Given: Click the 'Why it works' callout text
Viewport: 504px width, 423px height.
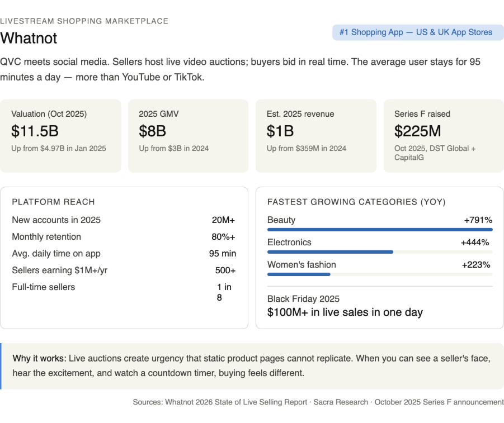Looking at the screenshot, I should point(251,366).
